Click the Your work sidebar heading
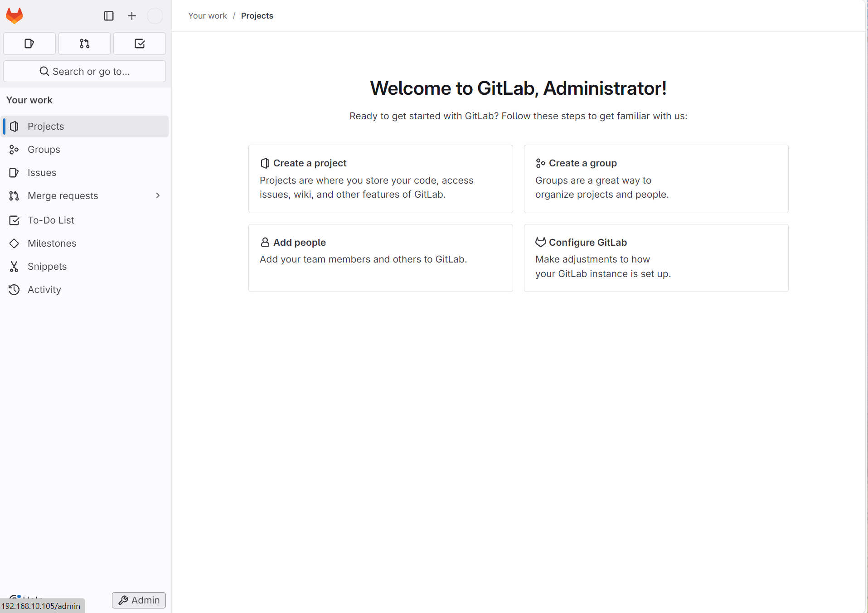Screen dimensions: 868x613 pos(29,100)
